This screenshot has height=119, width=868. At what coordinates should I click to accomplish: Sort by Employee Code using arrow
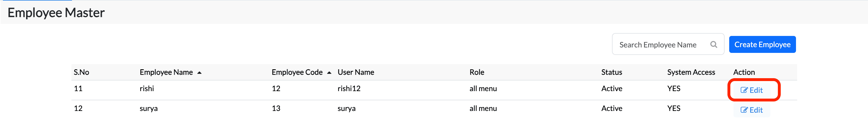pyautogui.click(x=329, y=73)
